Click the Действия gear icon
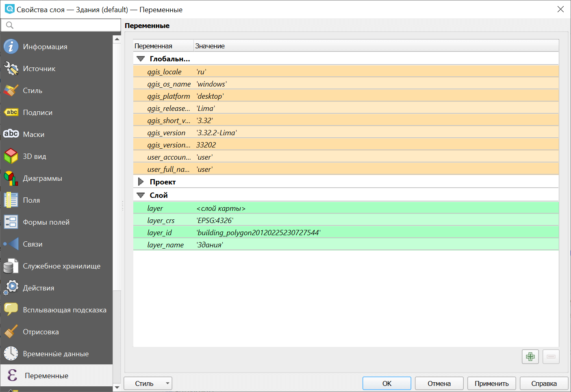The width and height of the screenshot is (571, 392). [11, 288]
